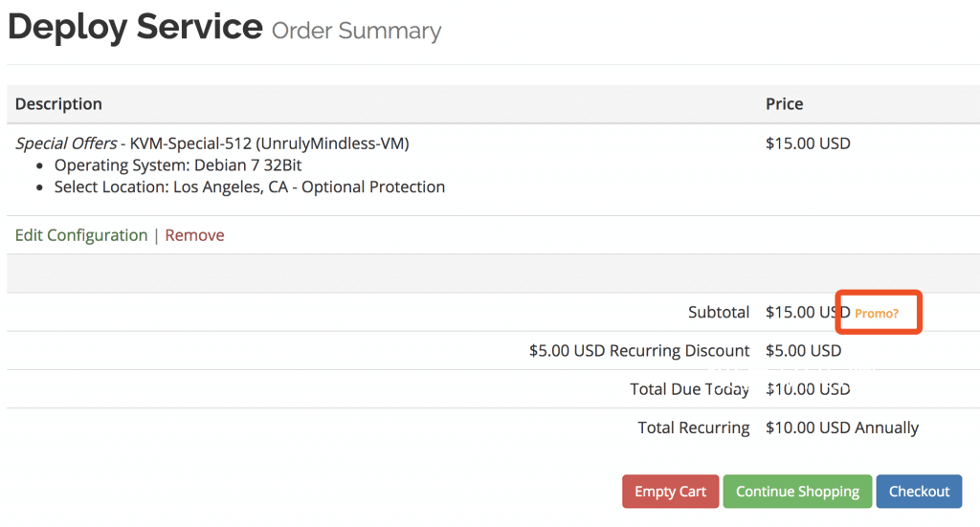
Task: Select the Special Offers product title line
Action: [x=212, y=143]
